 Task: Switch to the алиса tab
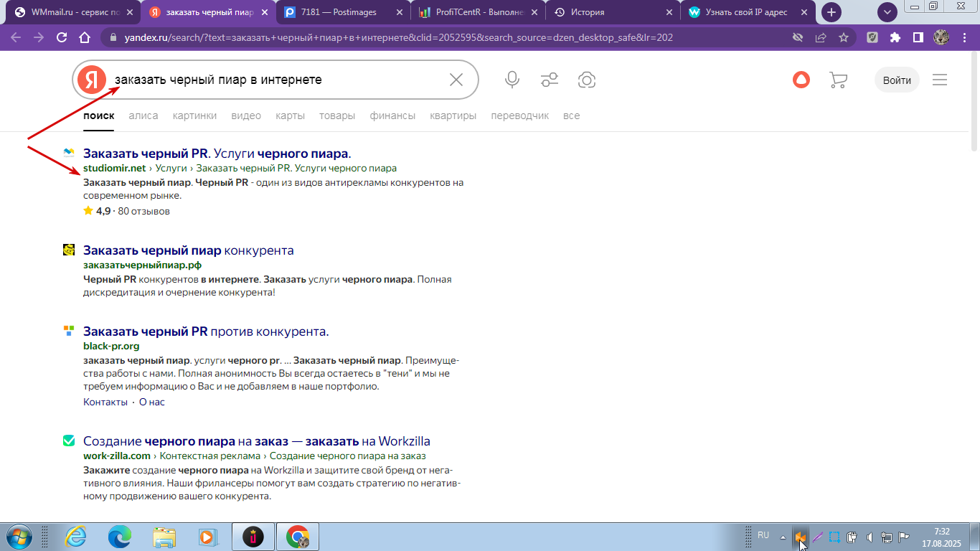143,116
